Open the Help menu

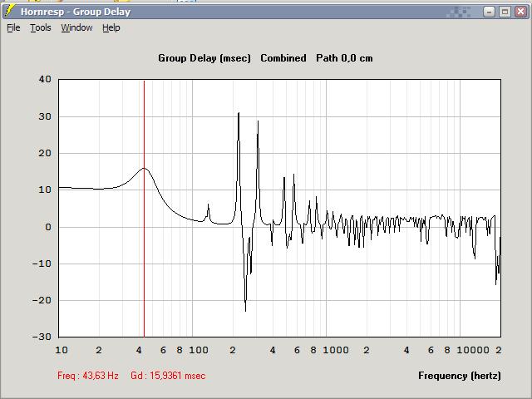(x=111, y=27)
